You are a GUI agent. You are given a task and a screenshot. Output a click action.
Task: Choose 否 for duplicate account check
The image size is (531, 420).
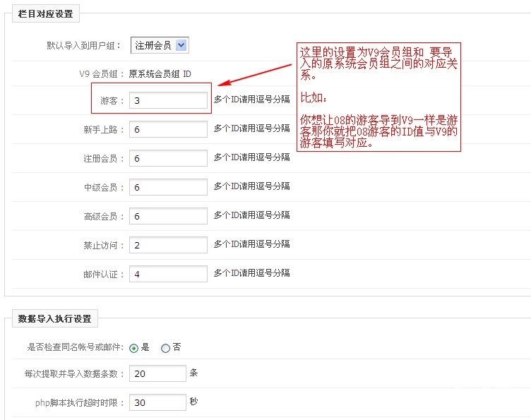click(x=165, y=348)
